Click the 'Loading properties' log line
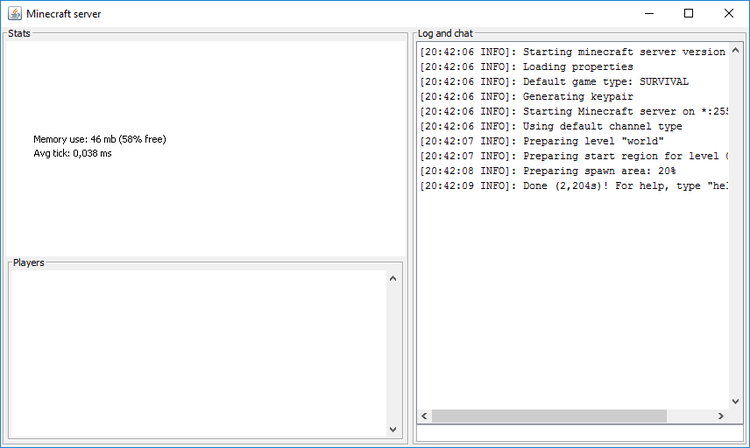The width and height of the screenshot is (750, 448). point(526,67)
